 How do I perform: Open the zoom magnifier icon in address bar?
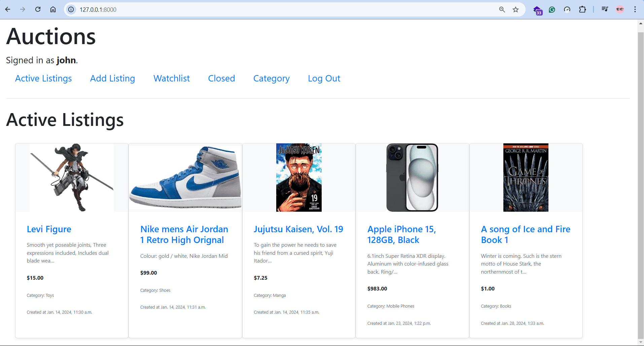click(x=502, y=9)
